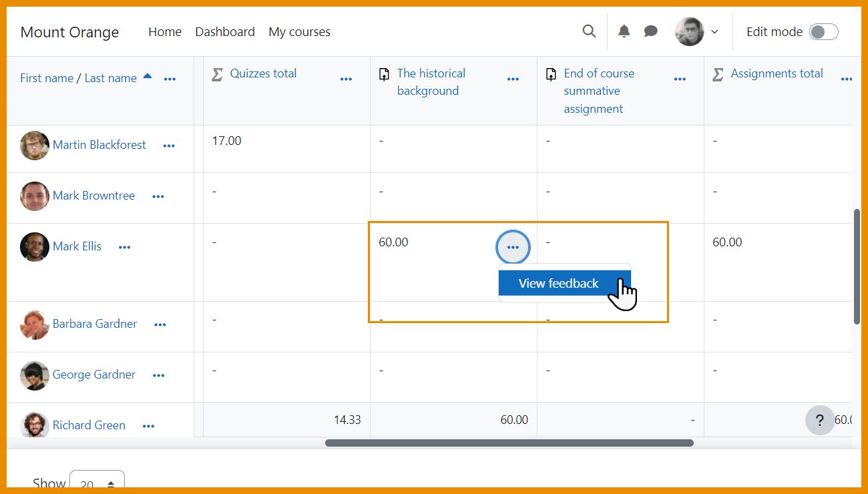This screenshot has width=868, height=494.
Task: Open My courses in top navigation
Action: tap(299, 31)
